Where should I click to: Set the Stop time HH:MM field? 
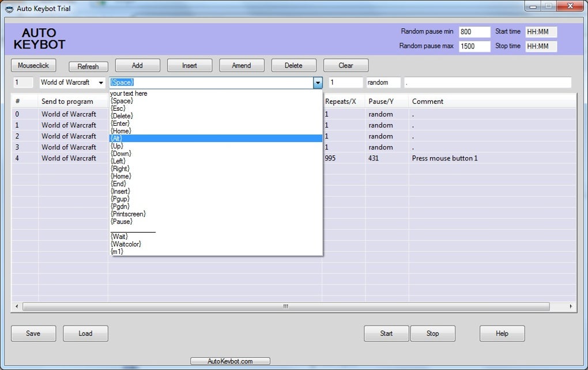coord(541,46)
